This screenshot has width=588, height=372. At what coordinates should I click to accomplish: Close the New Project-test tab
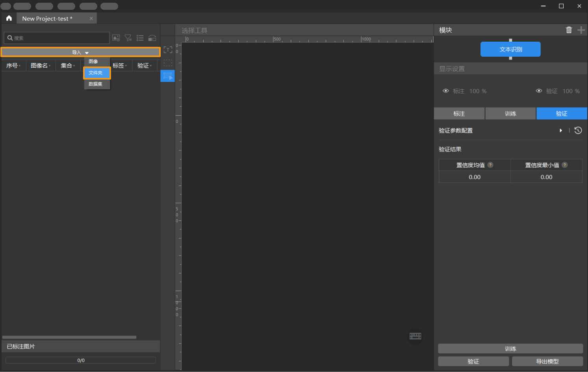pos(91,19)
